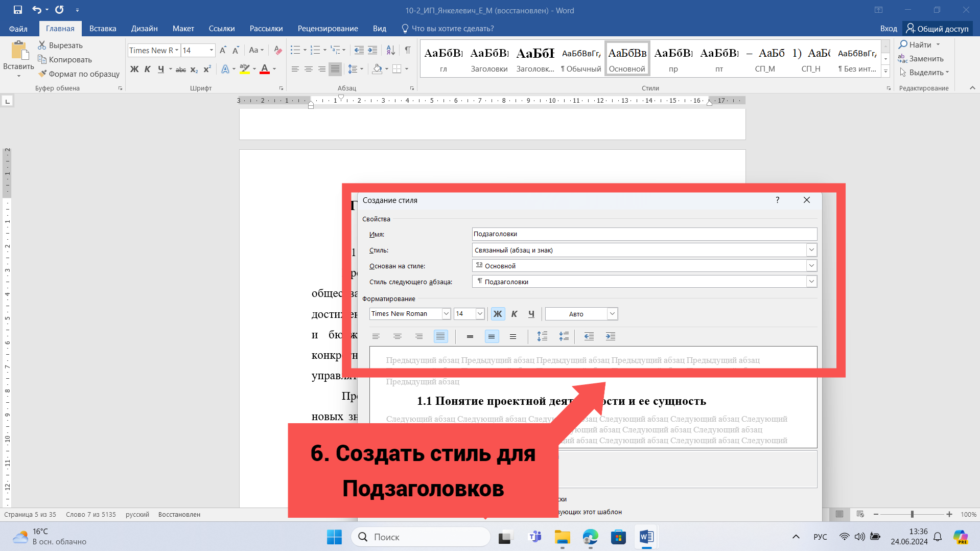Toggle italic (К) in the style dialog
The image size is (980, 551).
515,314
